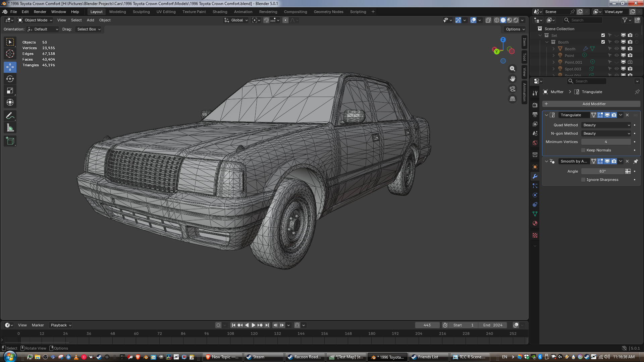Adjust the Smooth by Angle slider
This screenshot has width=644, height=362.
pyautogui.click(x=602, y=171)
